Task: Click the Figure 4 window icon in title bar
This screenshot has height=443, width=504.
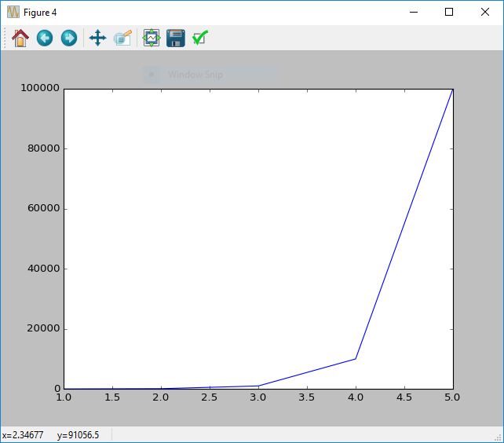Action: tap(13, 12)
